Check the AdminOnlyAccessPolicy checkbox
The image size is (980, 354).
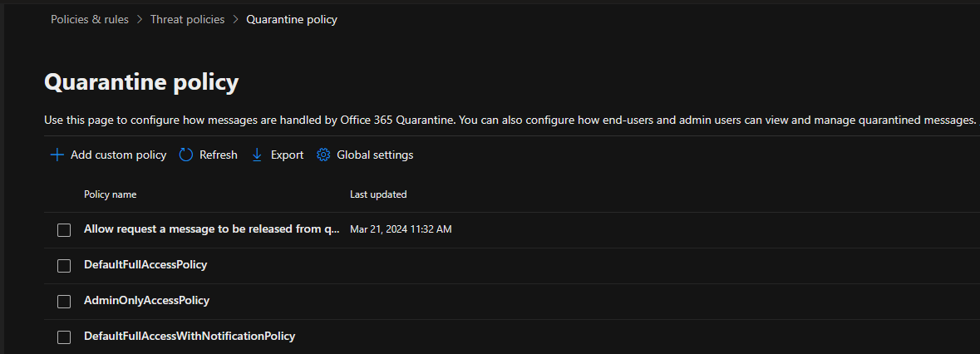click(64, 302)
